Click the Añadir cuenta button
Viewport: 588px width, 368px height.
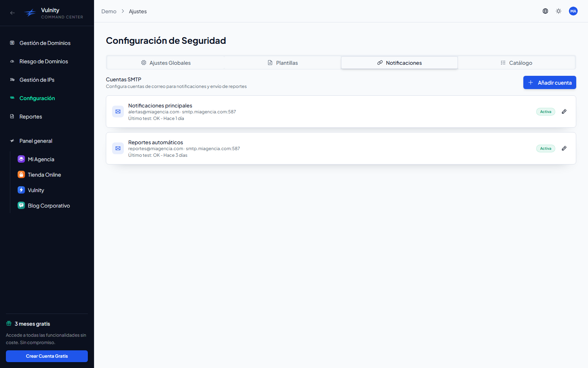[x=549, y=82]
